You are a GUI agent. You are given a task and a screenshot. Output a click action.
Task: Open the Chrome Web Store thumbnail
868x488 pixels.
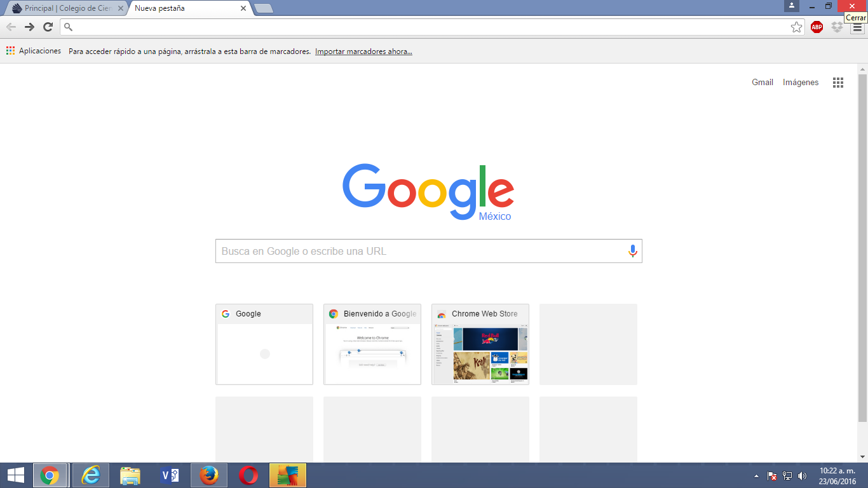(480, 344)
